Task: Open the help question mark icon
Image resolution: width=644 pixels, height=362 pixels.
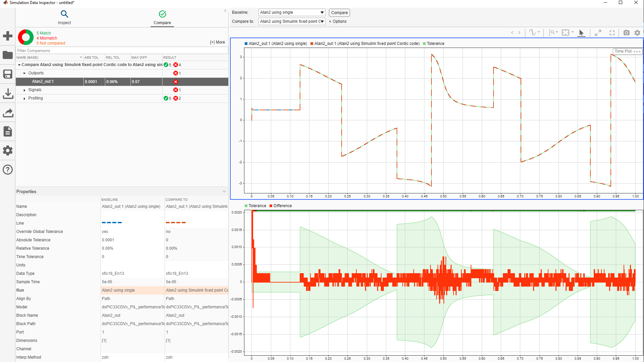Action: coord(7,170)
